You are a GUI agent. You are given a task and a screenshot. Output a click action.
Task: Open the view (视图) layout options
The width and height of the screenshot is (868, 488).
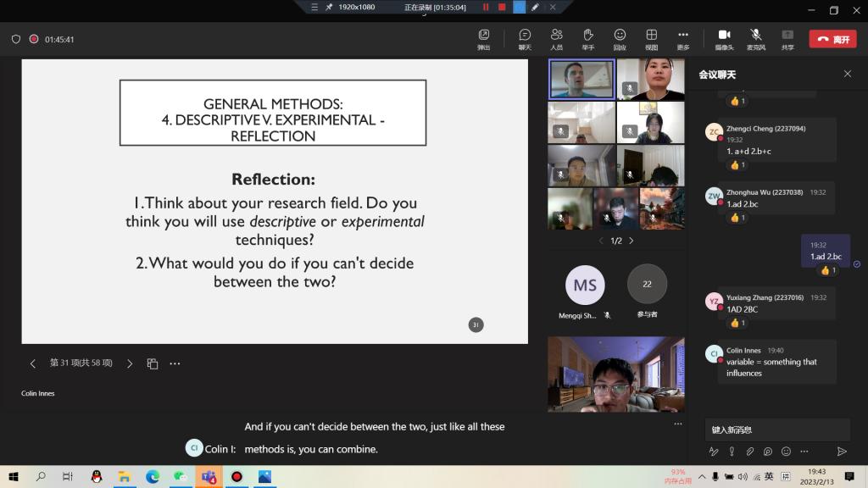651,38
